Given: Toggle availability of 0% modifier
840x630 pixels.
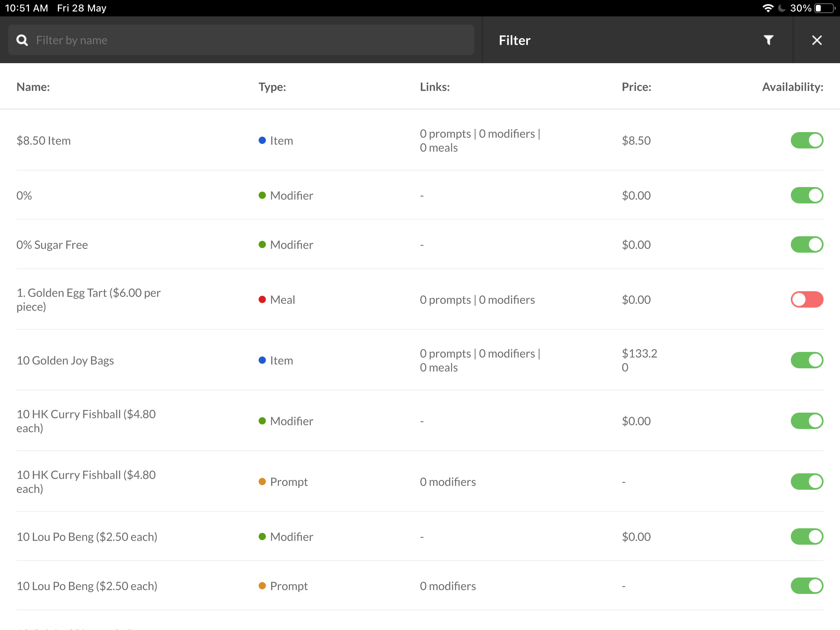Looking at the screenshot, I should click(806, 195).
